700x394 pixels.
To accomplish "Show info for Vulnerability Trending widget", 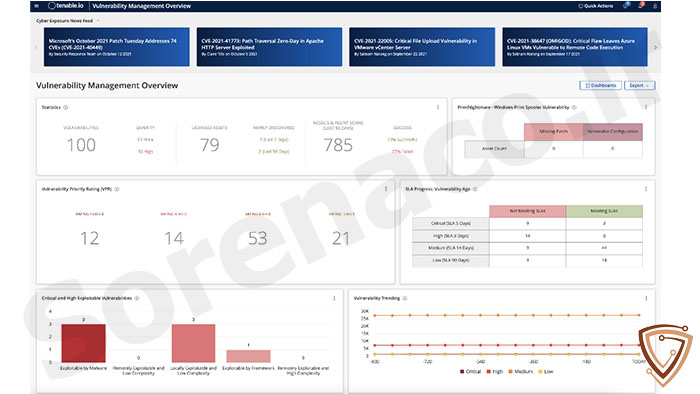I will (405, 298).
